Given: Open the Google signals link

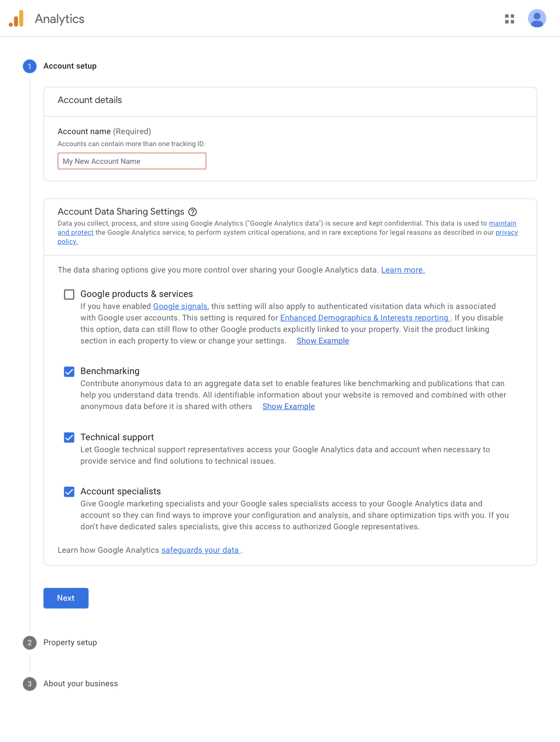Looking at the screenshot, I should [x=180, y=307].
